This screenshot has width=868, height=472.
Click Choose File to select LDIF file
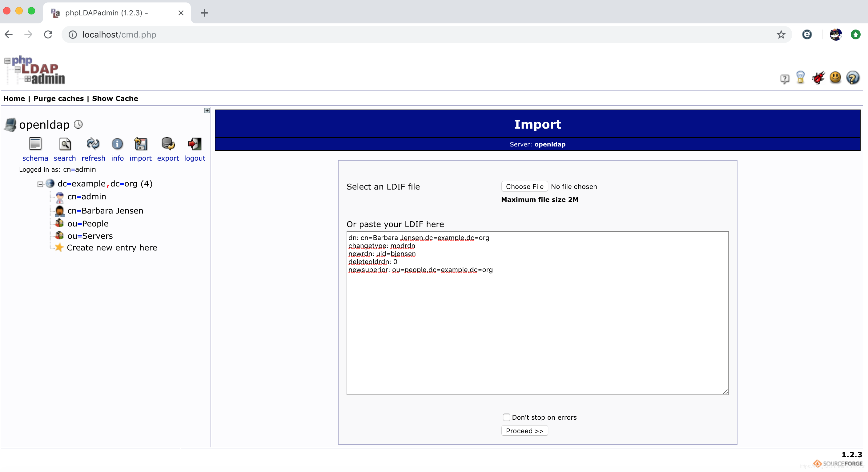click(523, 186)
